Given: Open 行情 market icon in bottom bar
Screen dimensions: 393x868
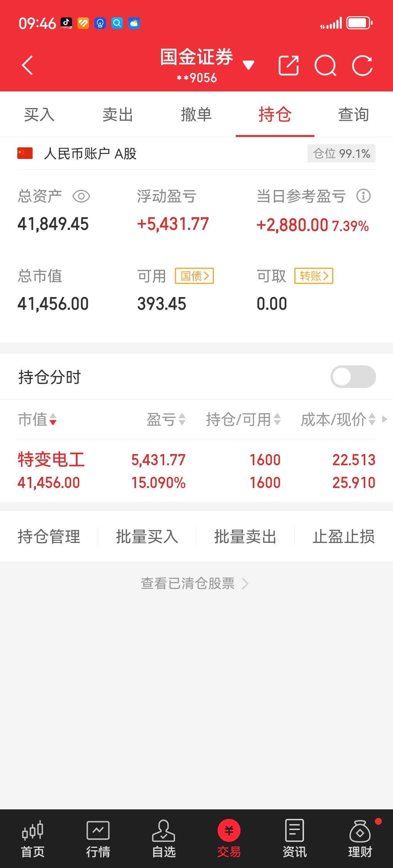Looking at the screenshot, I should pos(98,838).
